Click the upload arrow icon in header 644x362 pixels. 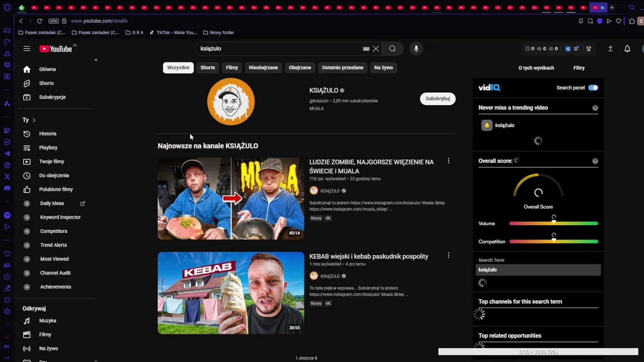coord(610,49)
